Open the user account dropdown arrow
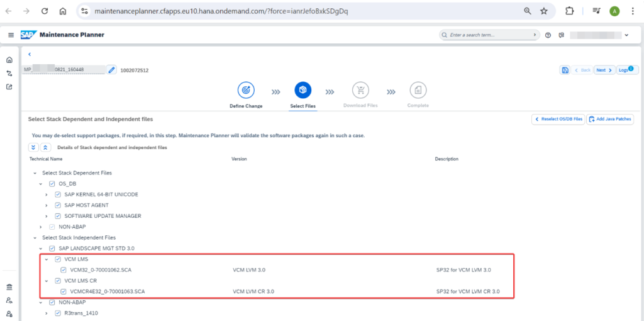Screen dimensions: 644x321 pyautogui.click(x=626, y=35)
